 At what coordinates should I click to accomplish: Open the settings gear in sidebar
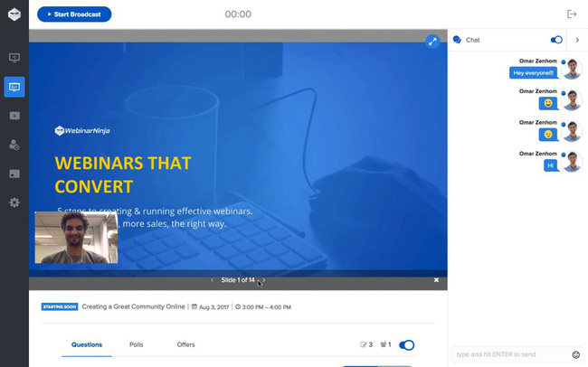14,202
